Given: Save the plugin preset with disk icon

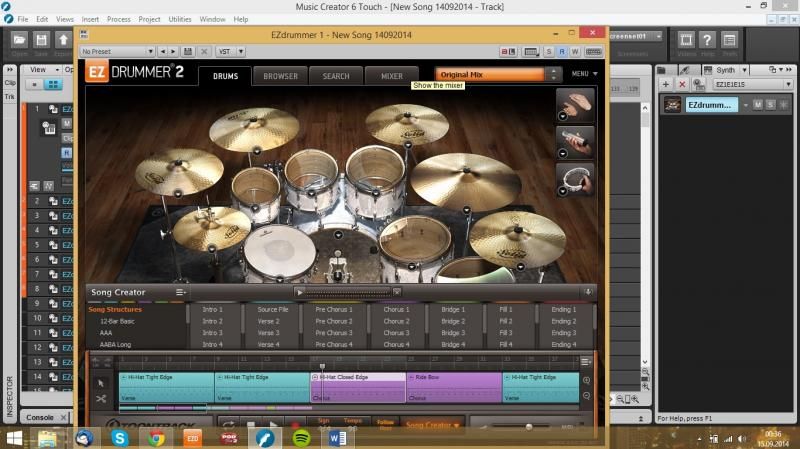Looking at the screenshot, I should (188, 52).
